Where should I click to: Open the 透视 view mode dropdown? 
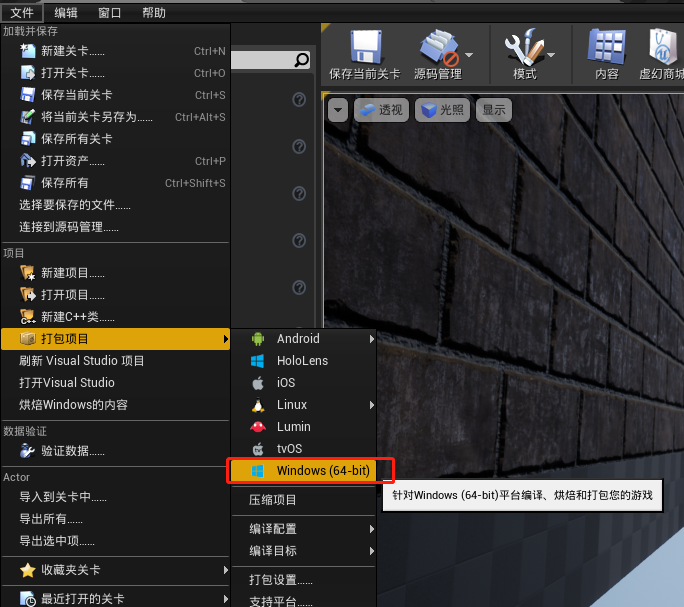click(381, 110)
